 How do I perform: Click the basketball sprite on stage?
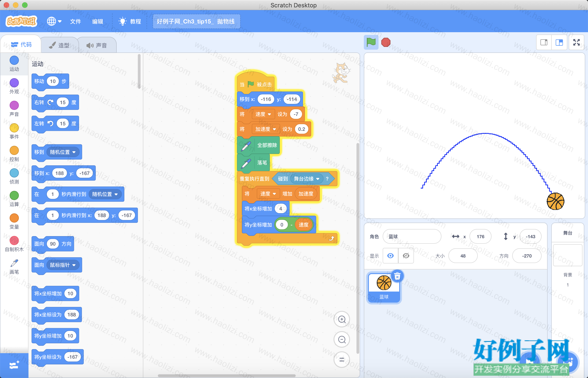tap(556, 201)
